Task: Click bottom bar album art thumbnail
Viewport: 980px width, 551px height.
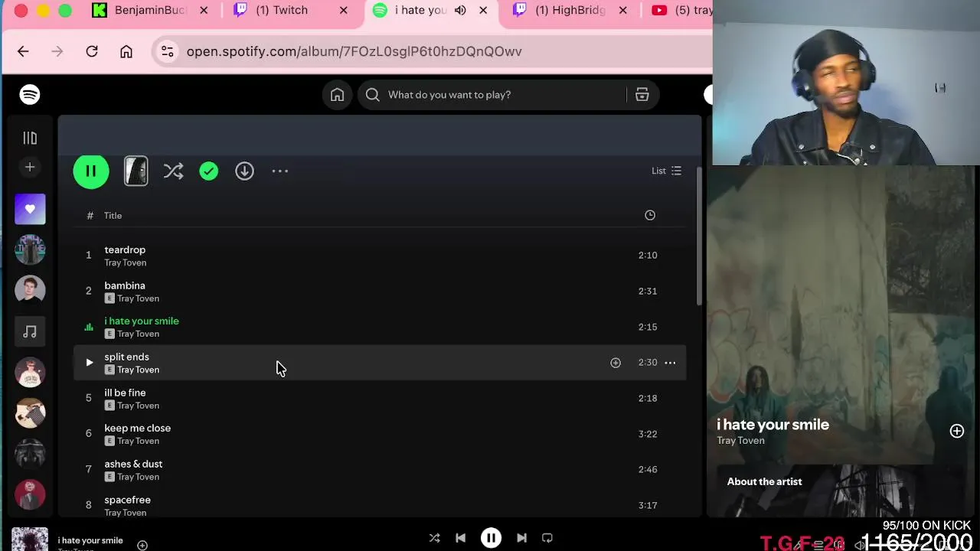Action: [30, 539]
